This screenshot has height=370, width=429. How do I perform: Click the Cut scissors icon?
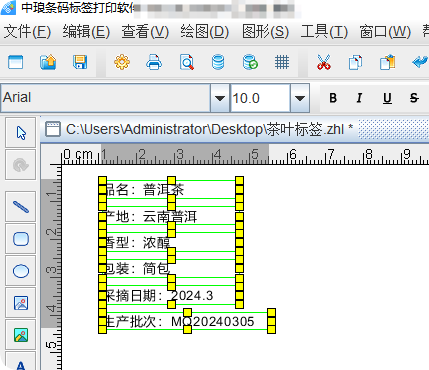[x=324, y=62]
